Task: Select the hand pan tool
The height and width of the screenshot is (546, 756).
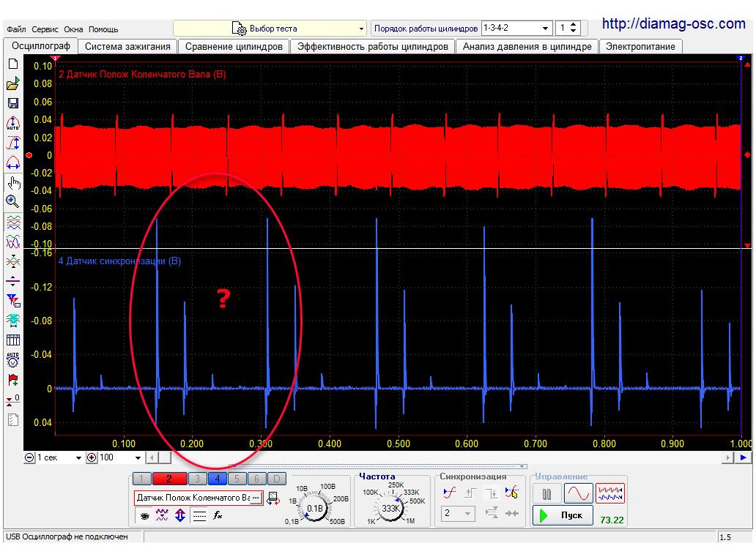Action: pos(13,182)
